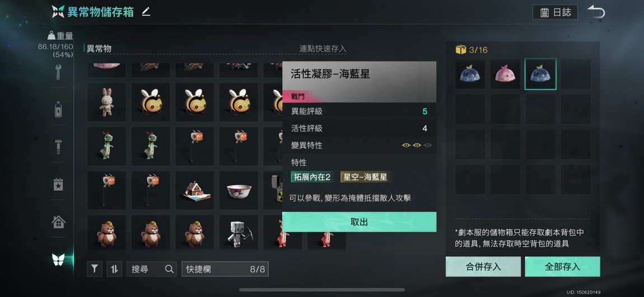Select the butterfly anomaly sidebar tab
Image resolution: width=644 pixels, height=297 pixels.
tap(58, 260)
